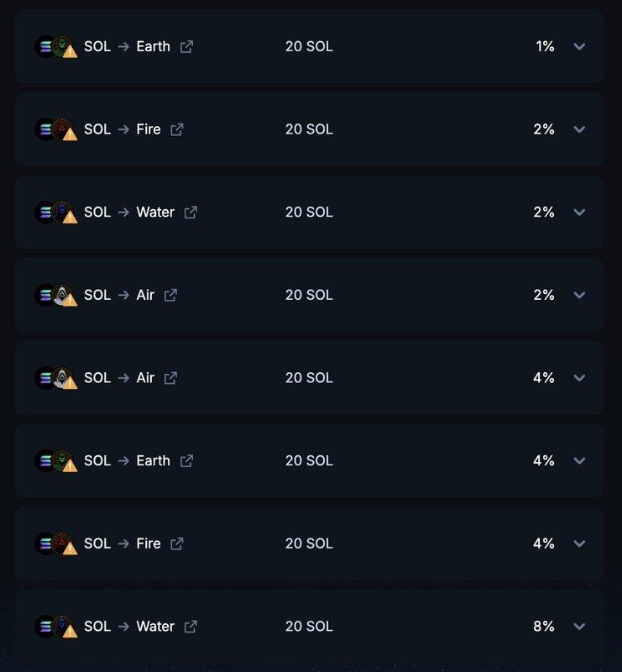Open external link for Water 8% row
This screenshot has height=672, width=622.
[191, 627]
